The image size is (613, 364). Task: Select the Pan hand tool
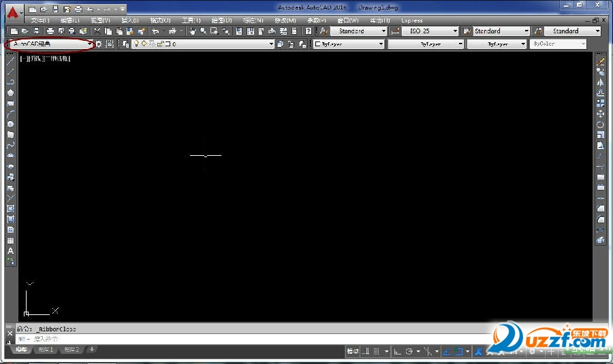[x=192, y=31]
